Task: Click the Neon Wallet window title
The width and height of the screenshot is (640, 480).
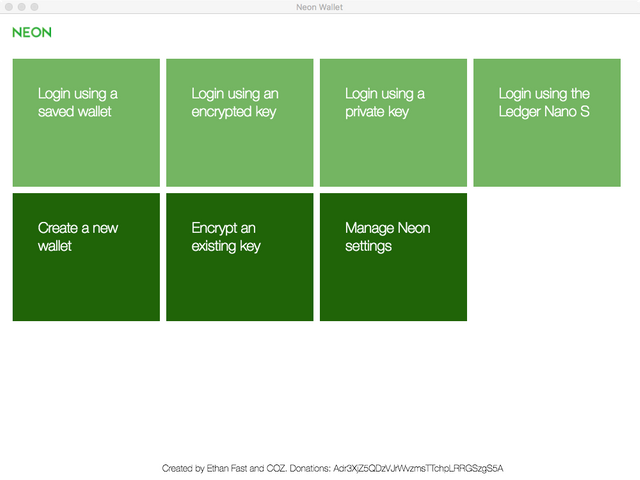Action: point(319,7)
